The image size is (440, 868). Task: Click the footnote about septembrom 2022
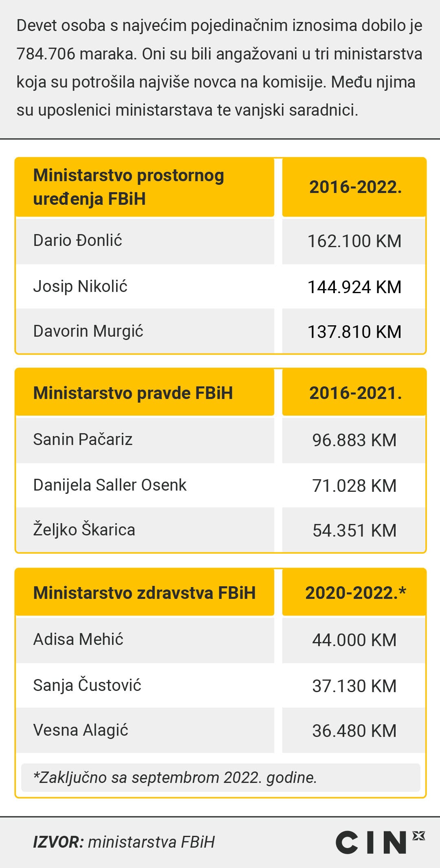(175, 777)
